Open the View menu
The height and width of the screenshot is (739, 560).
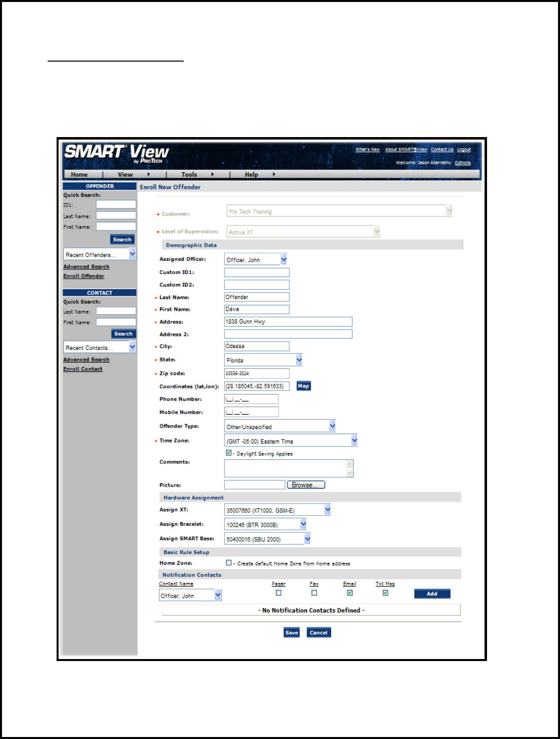click(x=126, y=174)
